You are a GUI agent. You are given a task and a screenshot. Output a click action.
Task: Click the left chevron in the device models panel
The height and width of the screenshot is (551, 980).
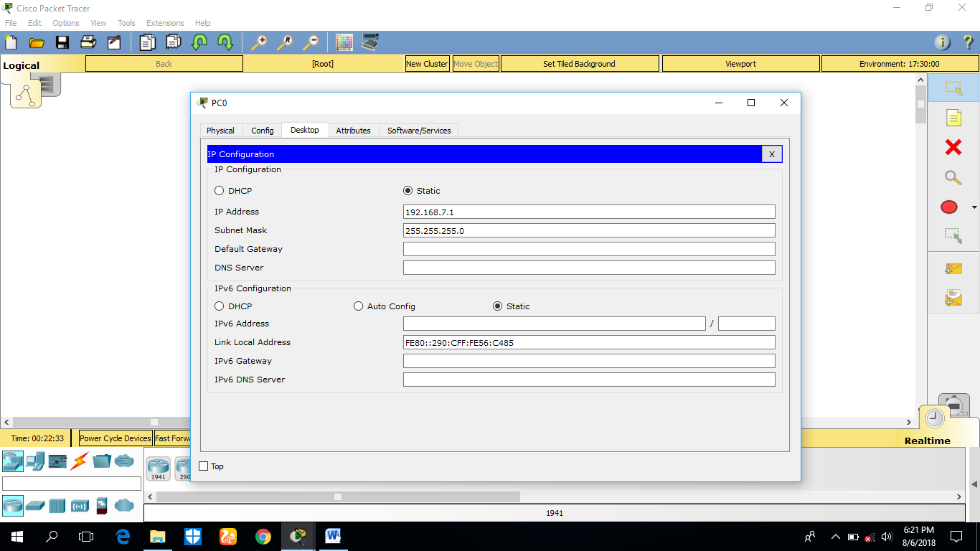coord(149,496)
